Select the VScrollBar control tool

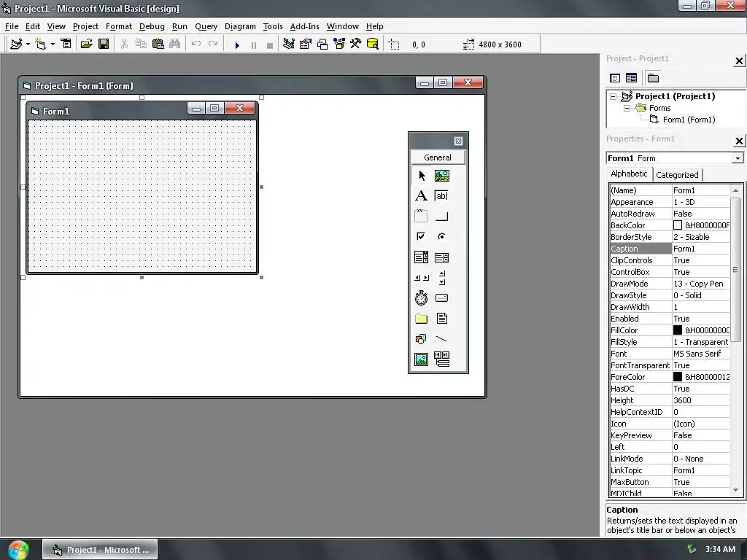click(x=441, y=278)
